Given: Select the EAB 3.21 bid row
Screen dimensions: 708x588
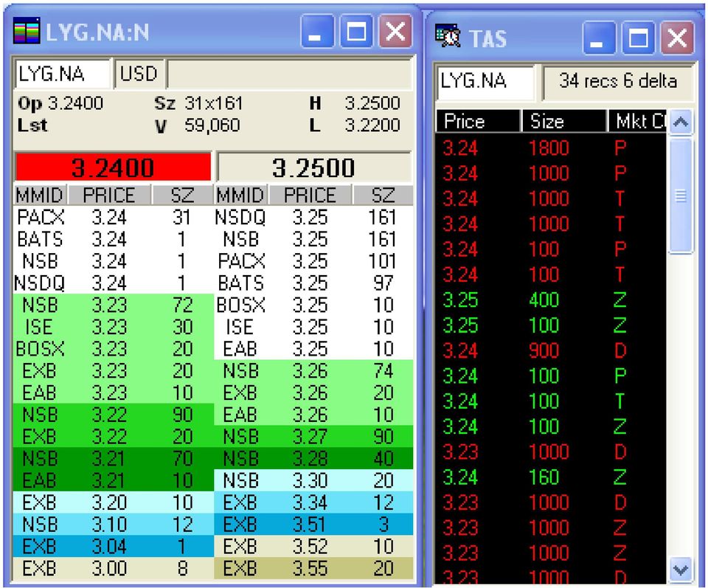Looking at the screenshot, I should tap(113, 480).
